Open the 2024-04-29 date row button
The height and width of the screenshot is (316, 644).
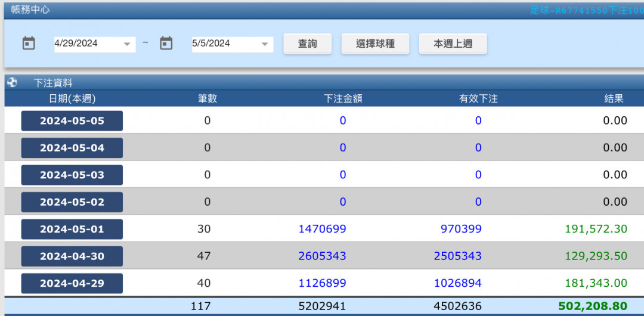pyautogui.click(x=72, y=284)
